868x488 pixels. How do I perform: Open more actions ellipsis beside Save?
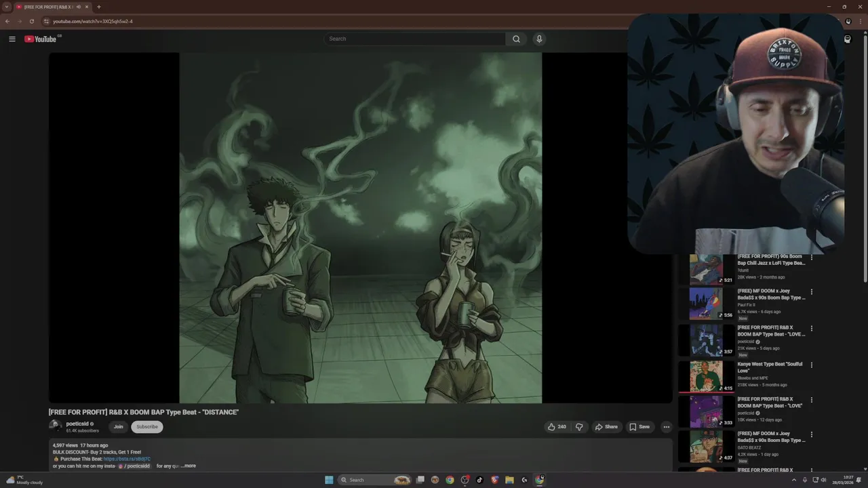666,427
